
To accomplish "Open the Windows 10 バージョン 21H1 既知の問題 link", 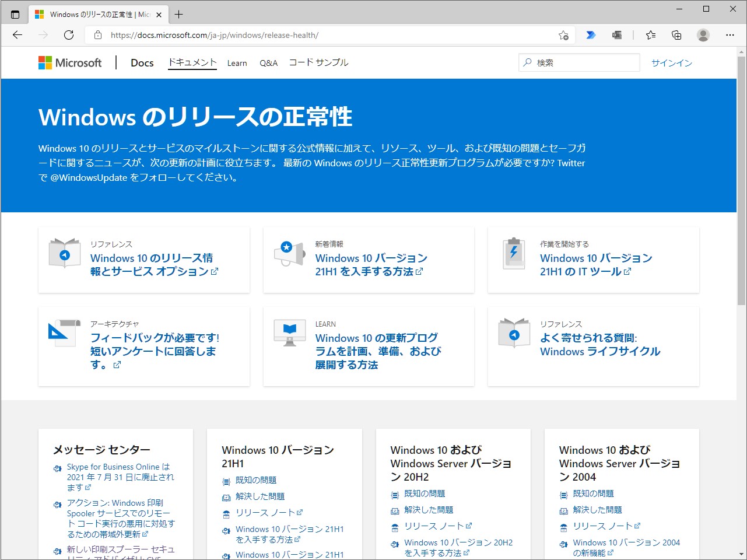I will [257, 480].
